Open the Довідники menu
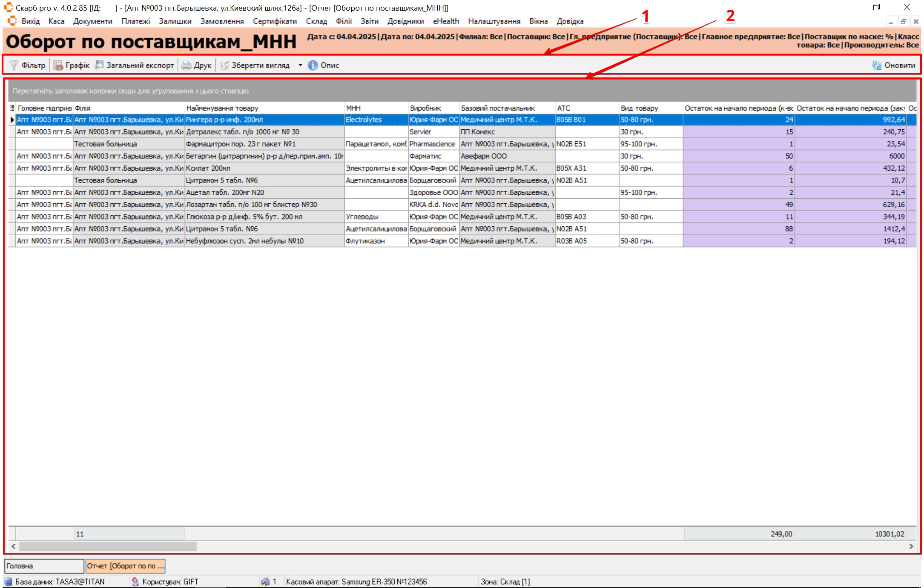 (x=405, y=21)
